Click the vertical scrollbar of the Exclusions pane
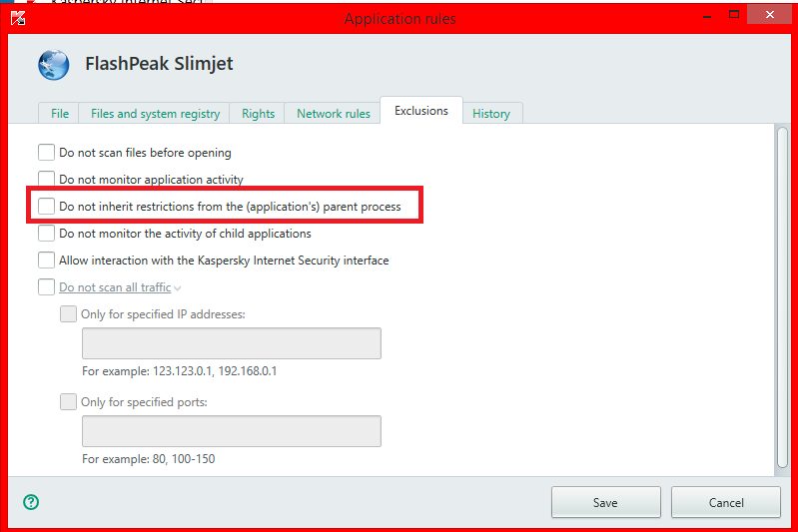798x532 pixels. (783, 297)
